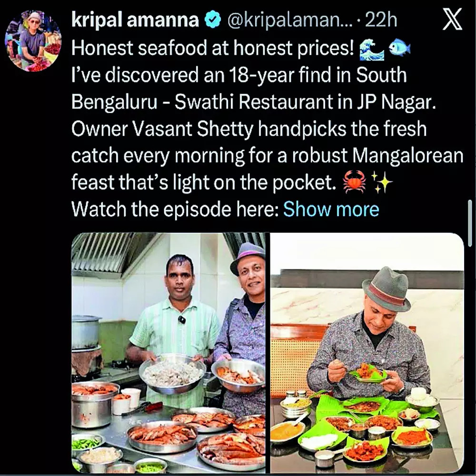Image resolution: width=476 pixels, height=476 pixels.
Task: Click the blue fish emoji
Action: point(399,48)
